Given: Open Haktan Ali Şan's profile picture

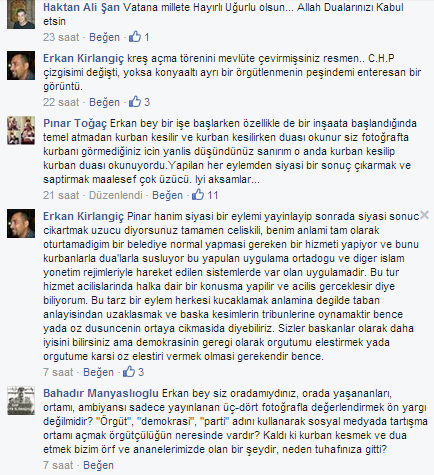Looking at the screenshot, I should tap(21, 14).
